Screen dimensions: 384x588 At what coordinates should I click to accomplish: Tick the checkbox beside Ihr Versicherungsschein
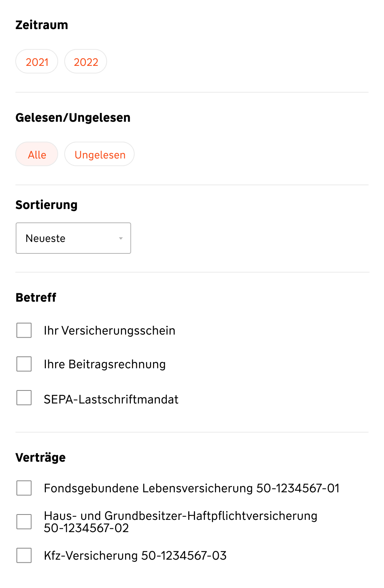tap(24, 330)
